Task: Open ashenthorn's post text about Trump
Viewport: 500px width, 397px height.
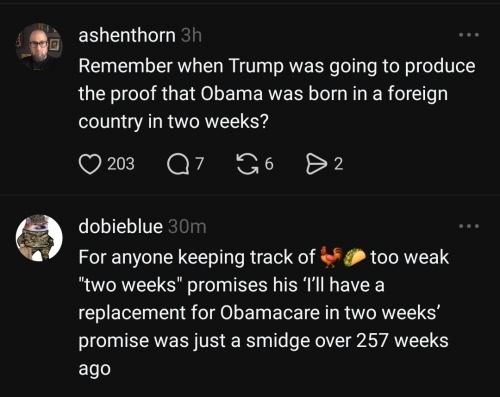Action: tap(277, 94)
